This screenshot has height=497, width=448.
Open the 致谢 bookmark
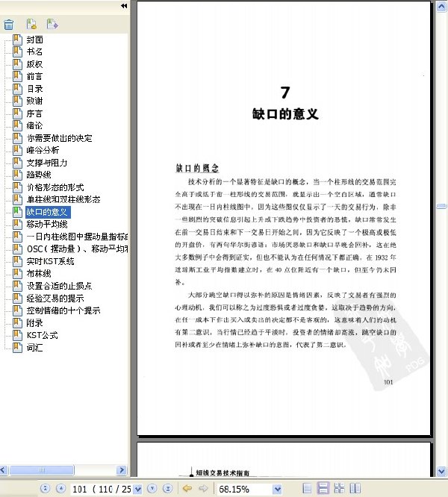(x=34, y=101)
